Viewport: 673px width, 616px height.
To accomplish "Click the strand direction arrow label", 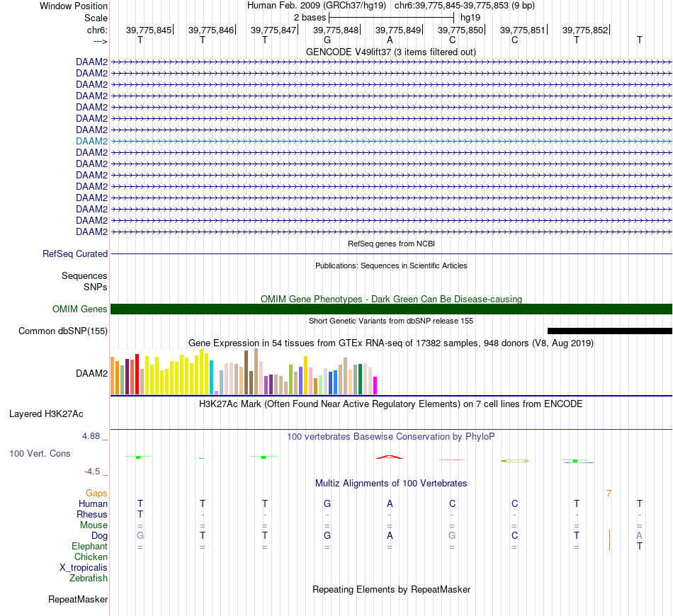I will point(100,41).
